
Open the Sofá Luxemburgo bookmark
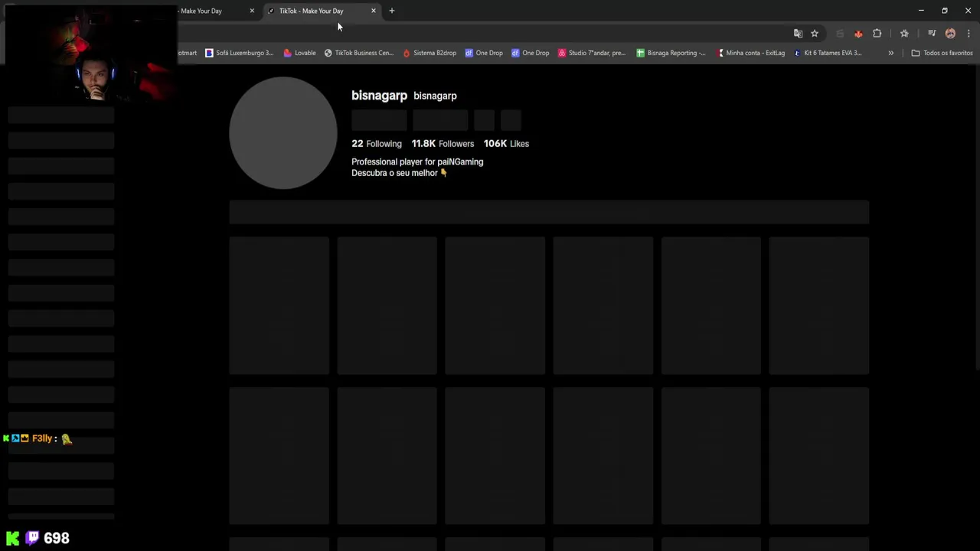[x=239, y=53]
